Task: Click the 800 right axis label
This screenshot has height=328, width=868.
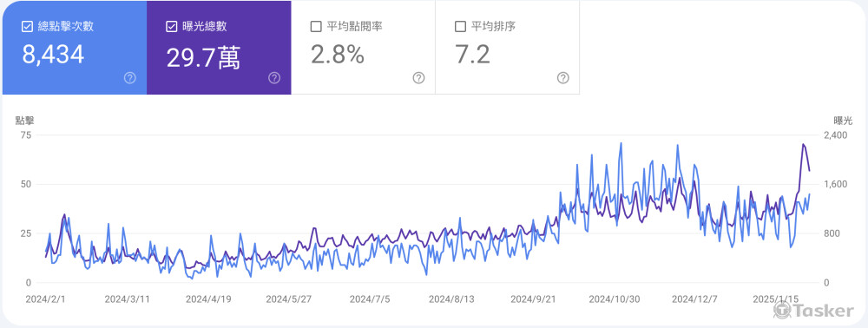Action: [x=832, y=233]
